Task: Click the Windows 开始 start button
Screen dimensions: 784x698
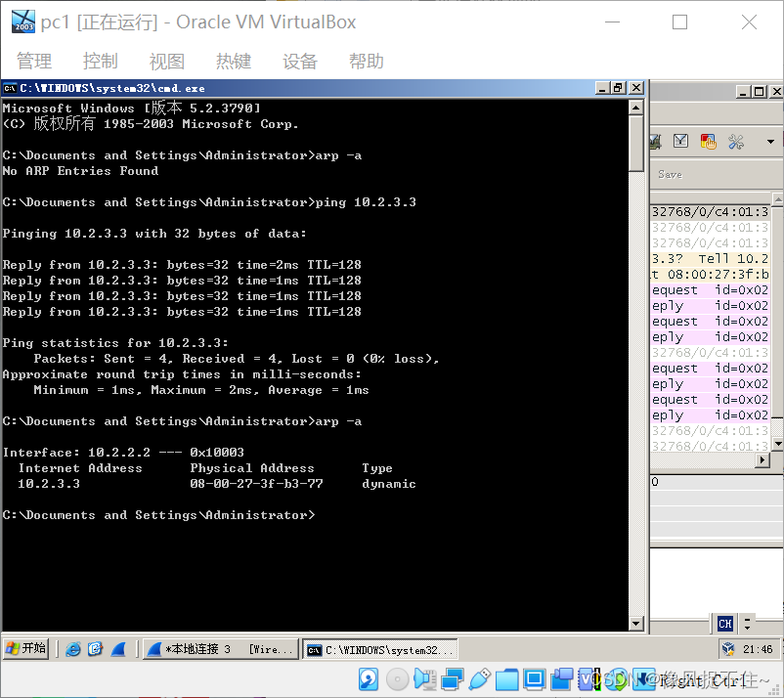Action: pyautogui.click(x=26, y=648)
